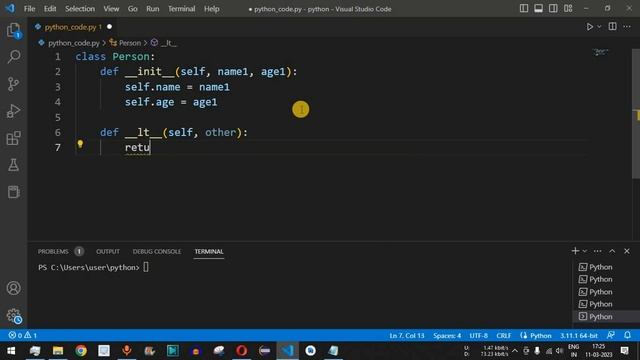Click the feedback icon in status bar
Image resolution: width=640 pixels, height=360 pixels.
pos(611,335)
